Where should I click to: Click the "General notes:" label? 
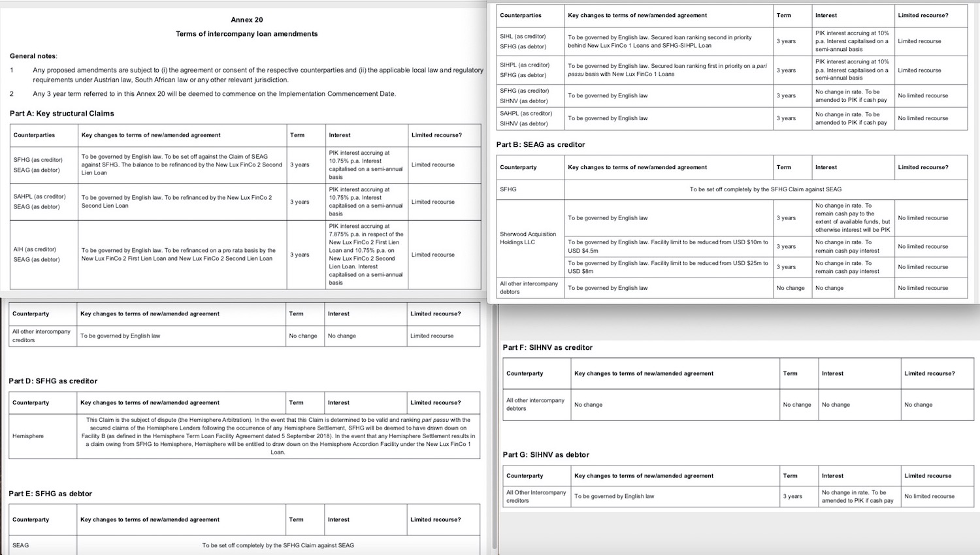[x=33, y=56]
